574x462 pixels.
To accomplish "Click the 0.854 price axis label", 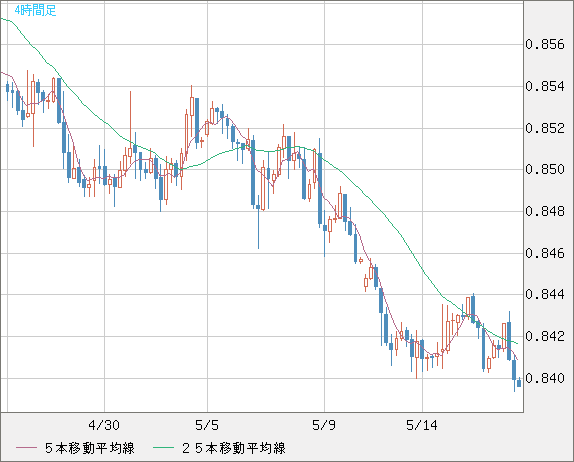I will pos(545,86).
